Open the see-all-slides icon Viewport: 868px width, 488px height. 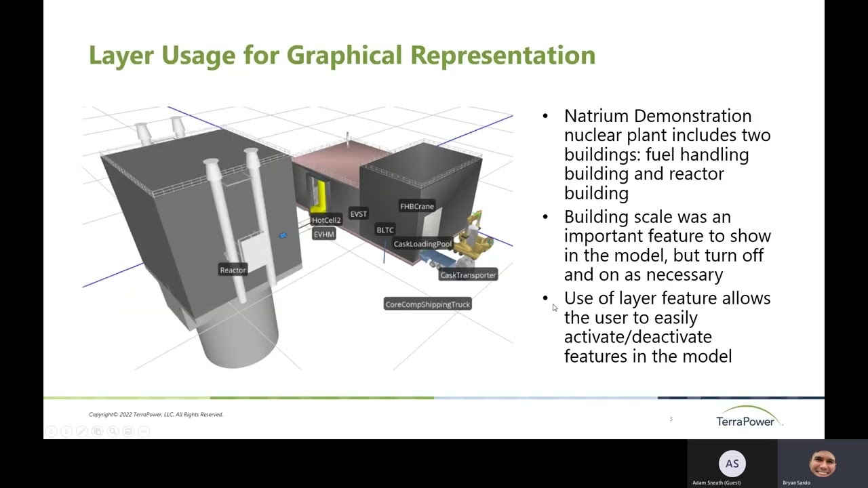pyautogui.click(x=98, y=431)
